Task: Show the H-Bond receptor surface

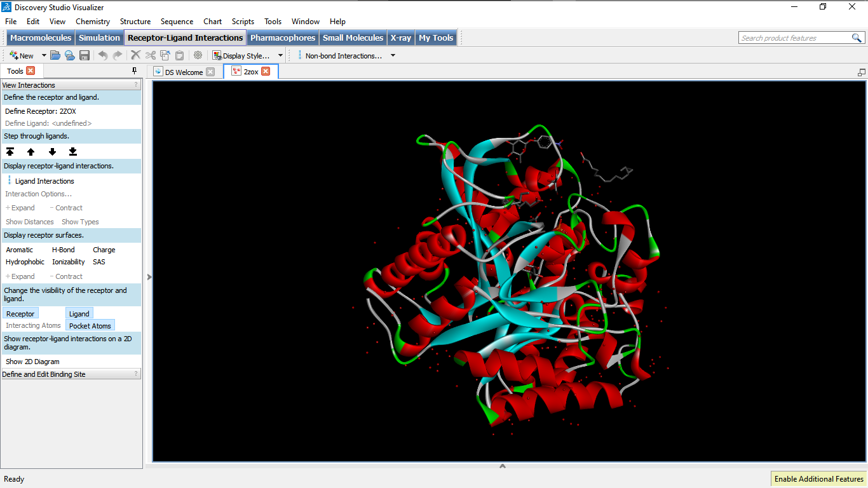Action: coord(64,250)
